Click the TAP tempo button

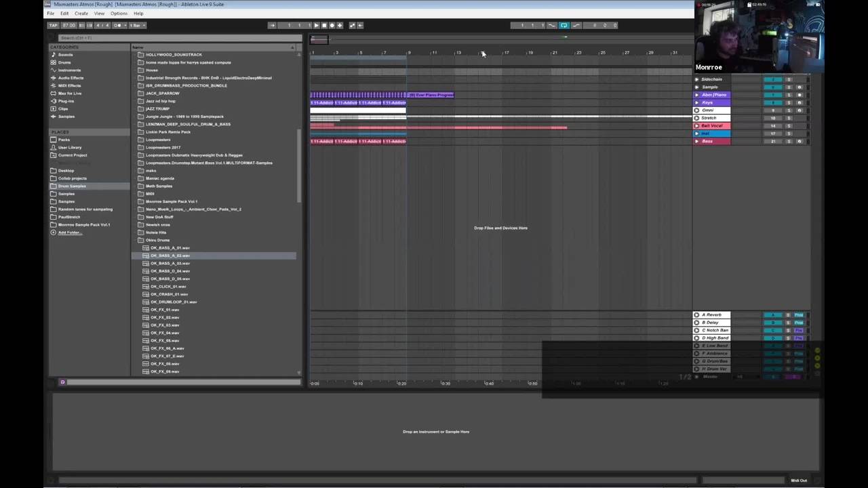pos(53,25)
